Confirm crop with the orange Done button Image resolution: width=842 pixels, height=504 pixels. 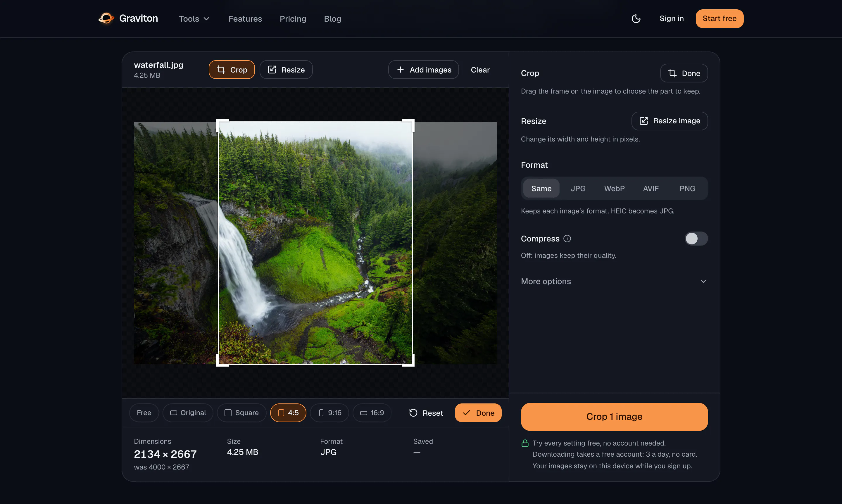[478, 413]
